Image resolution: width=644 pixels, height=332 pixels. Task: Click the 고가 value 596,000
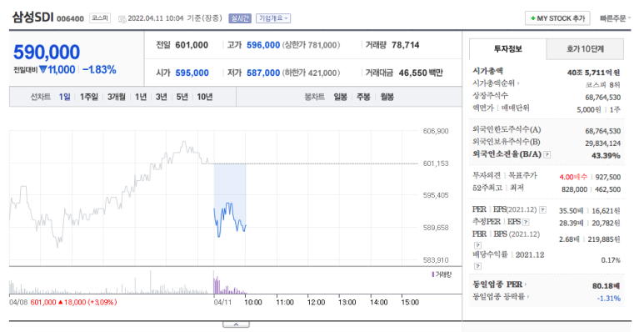pyautogui.click(x=263, y=45)
